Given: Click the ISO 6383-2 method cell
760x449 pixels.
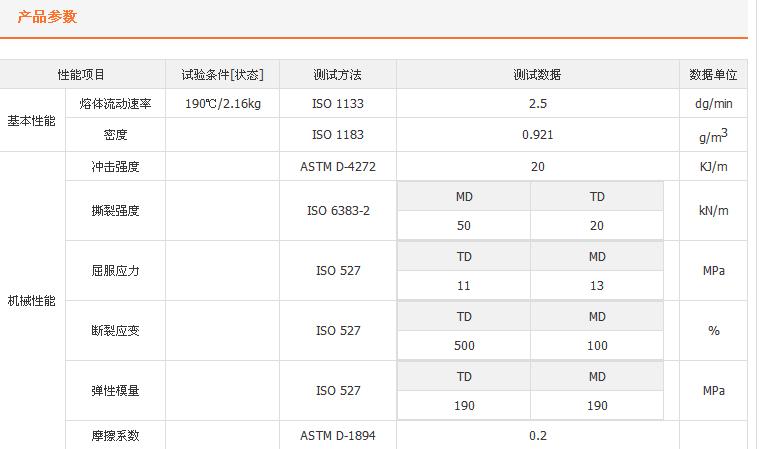Looking at the screenshot, I should pos(337,211).
